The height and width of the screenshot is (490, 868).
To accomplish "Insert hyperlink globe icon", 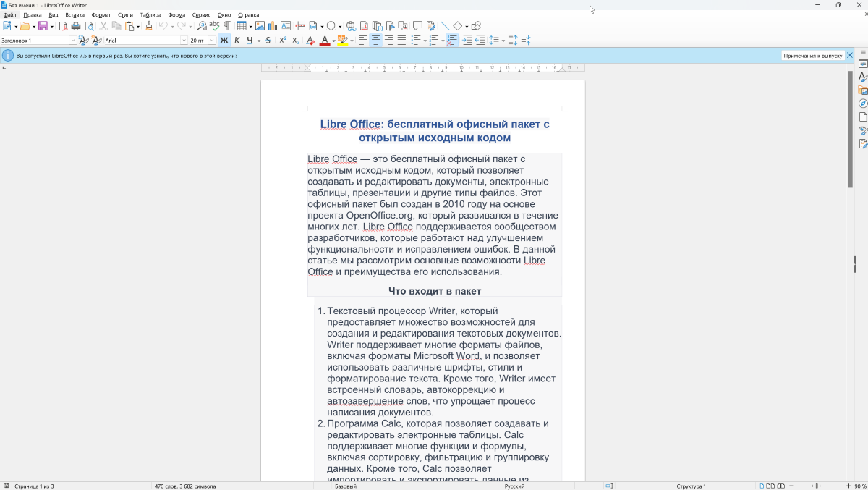I will 351,26.
